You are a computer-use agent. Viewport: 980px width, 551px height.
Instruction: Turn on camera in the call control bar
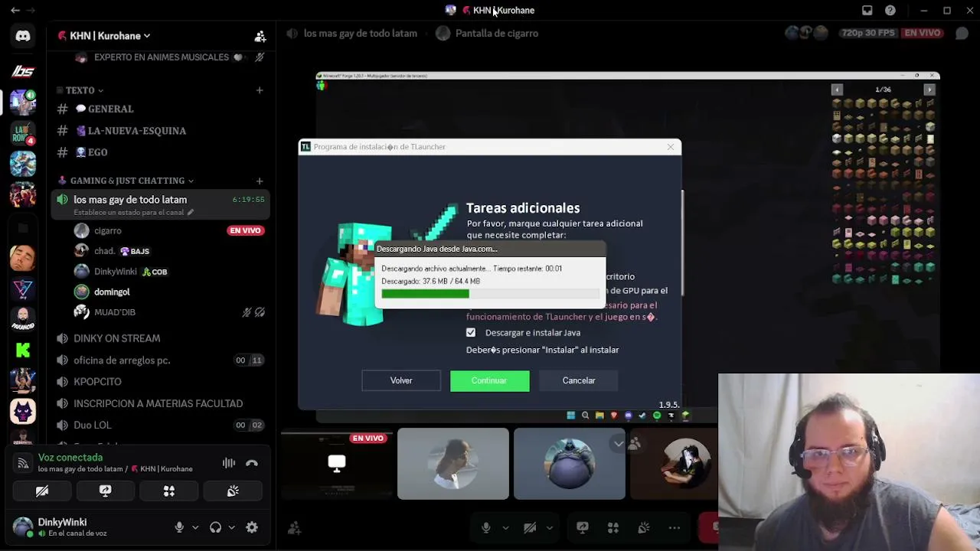point(530,527)
